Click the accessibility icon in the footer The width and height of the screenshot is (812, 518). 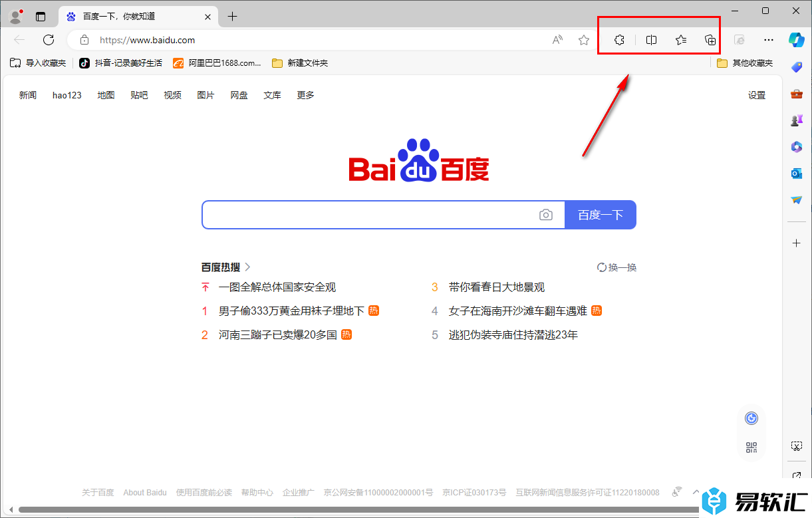[677, 492]
